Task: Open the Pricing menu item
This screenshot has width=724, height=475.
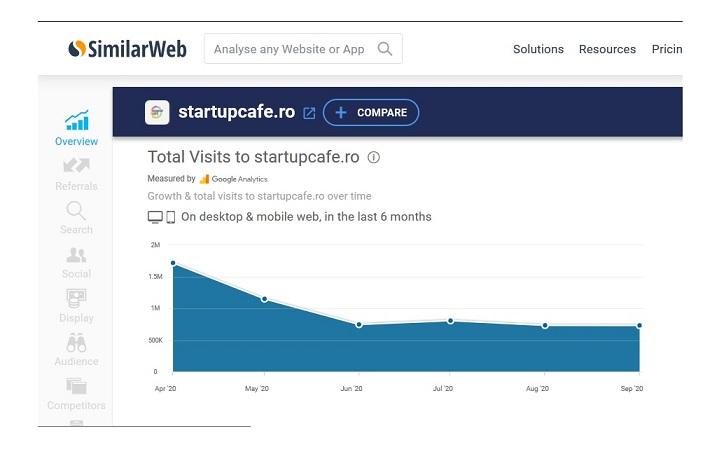Action: 666,49
